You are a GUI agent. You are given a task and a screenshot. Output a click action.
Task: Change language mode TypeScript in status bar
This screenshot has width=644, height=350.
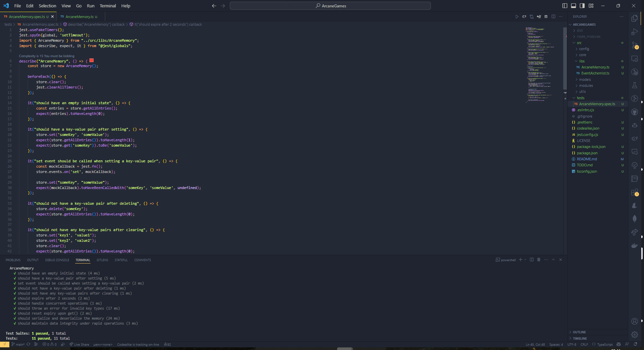pos(605,344)
